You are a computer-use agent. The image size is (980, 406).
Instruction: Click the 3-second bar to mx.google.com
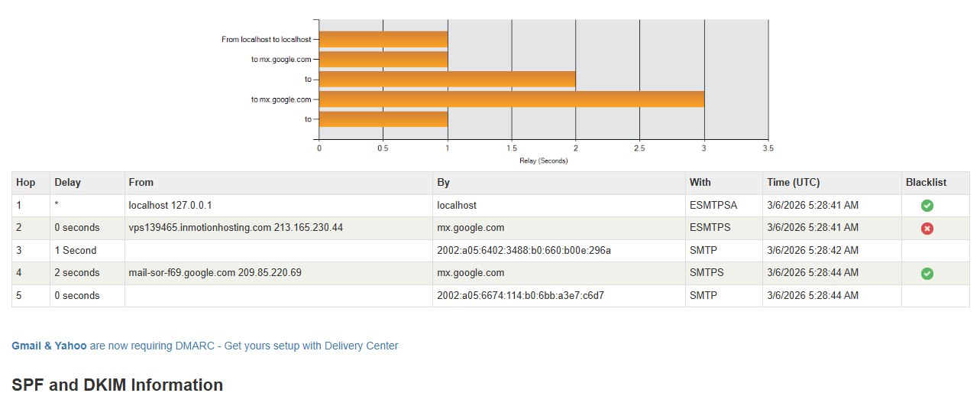pyautogui.click(x=511, y=99)
